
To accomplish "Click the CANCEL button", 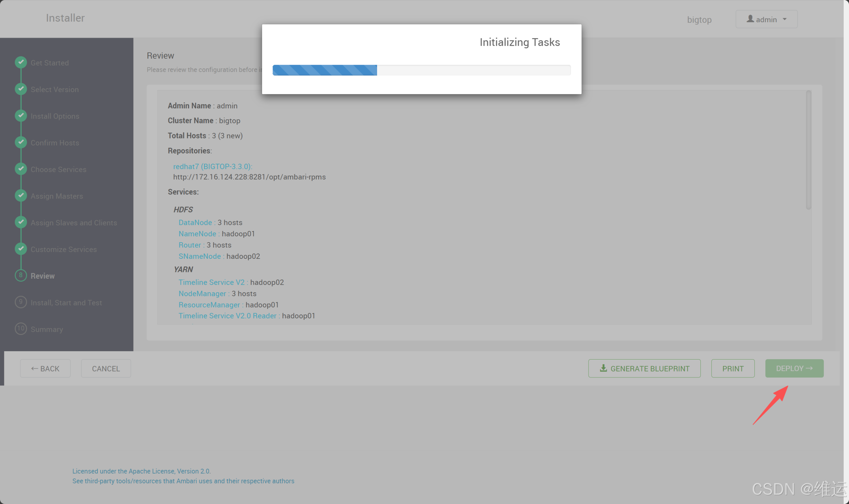I will [106, 368].
